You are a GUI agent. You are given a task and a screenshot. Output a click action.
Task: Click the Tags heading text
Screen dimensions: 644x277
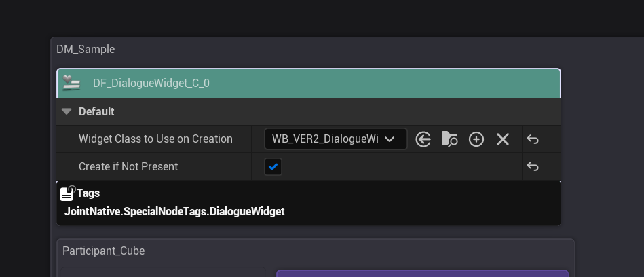coord(88,193)
